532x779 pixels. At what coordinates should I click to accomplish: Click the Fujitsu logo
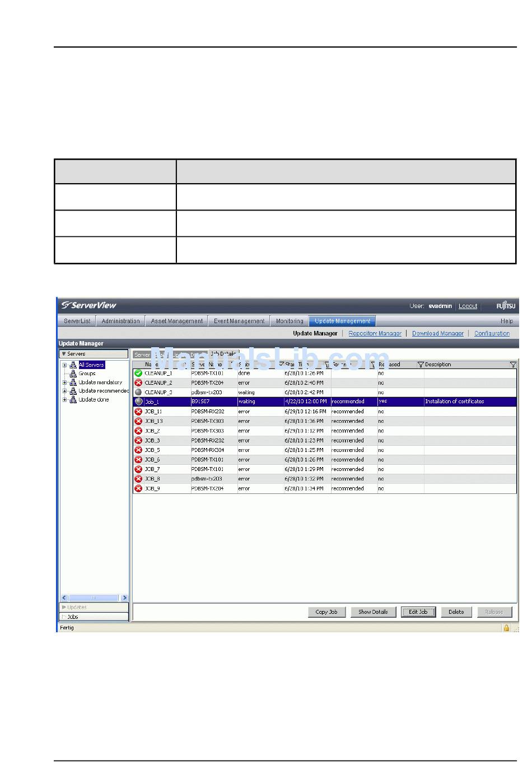506,306
